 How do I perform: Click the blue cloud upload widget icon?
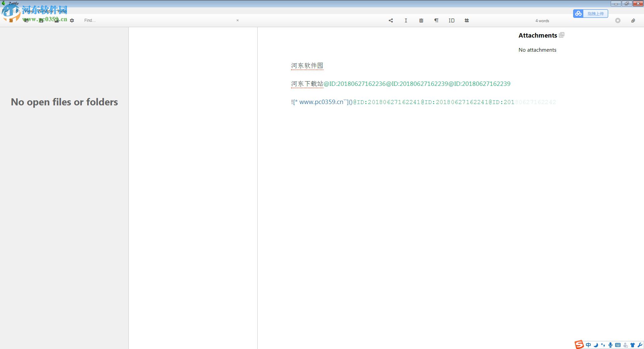(x=578, y=13)
